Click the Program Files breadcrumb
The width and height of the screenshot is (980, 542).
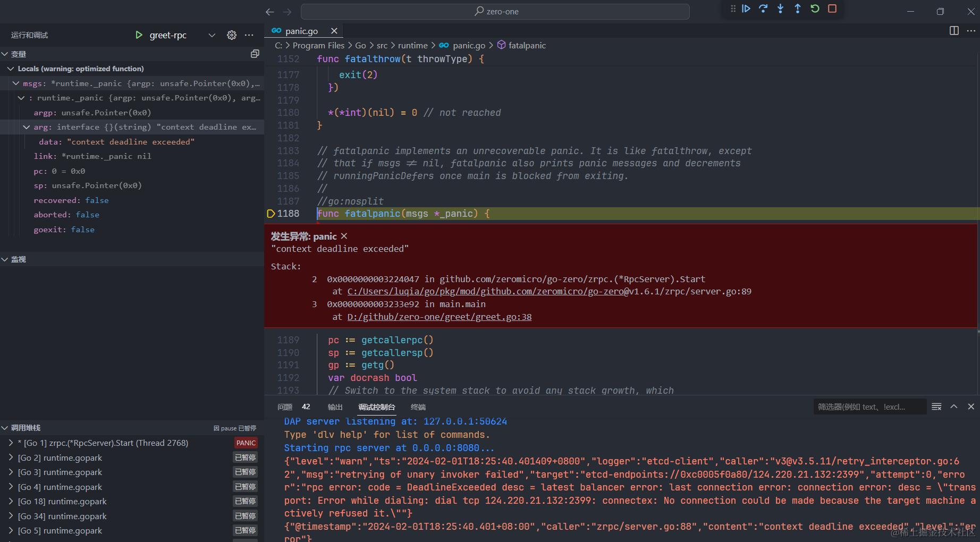point(318,46)
